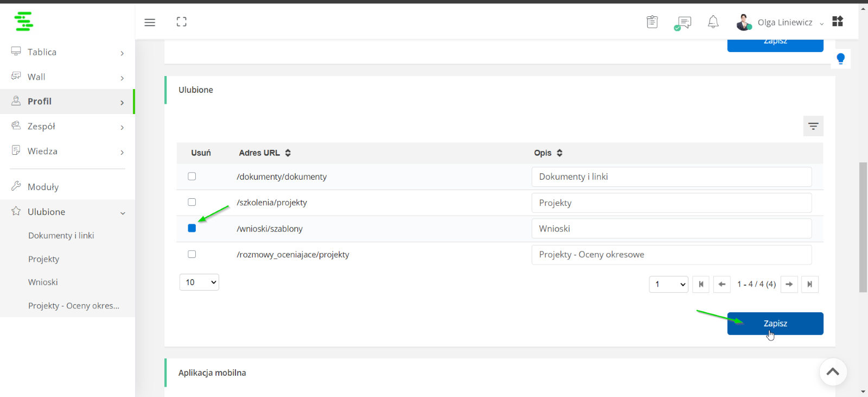The image size is (868, 397).
Task: Open the clipboard tasks icon
Action: [x=652, y=22]
